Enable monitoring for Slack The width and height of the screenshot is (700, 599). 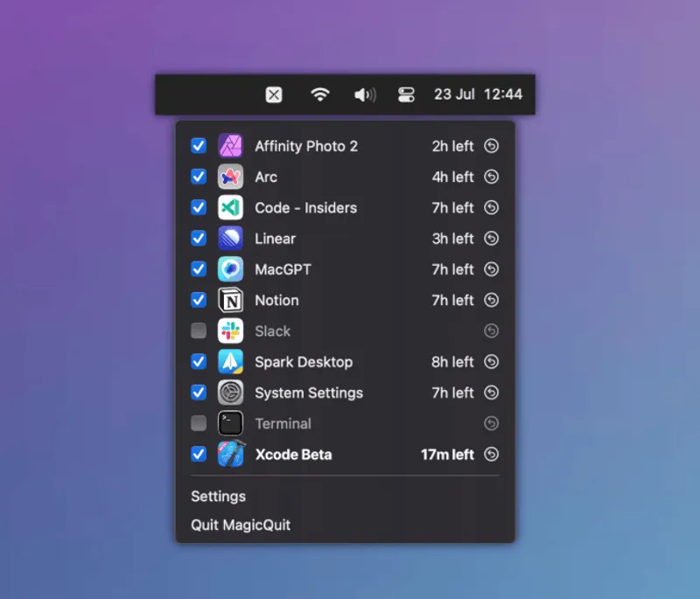[x=198, y=331]
